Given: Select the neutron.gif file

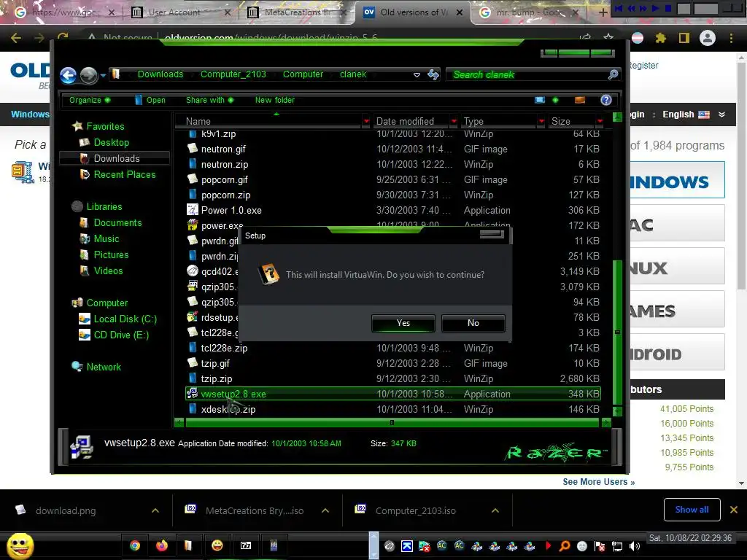Looking at the screenshot, I should coord(223,149).
